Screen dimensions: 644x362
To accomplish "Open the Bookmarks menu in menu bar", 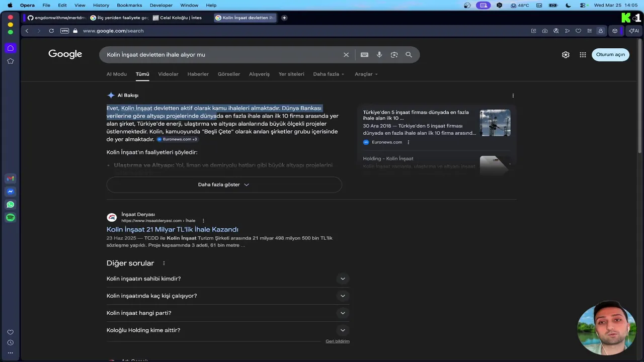I will point(129,5).
